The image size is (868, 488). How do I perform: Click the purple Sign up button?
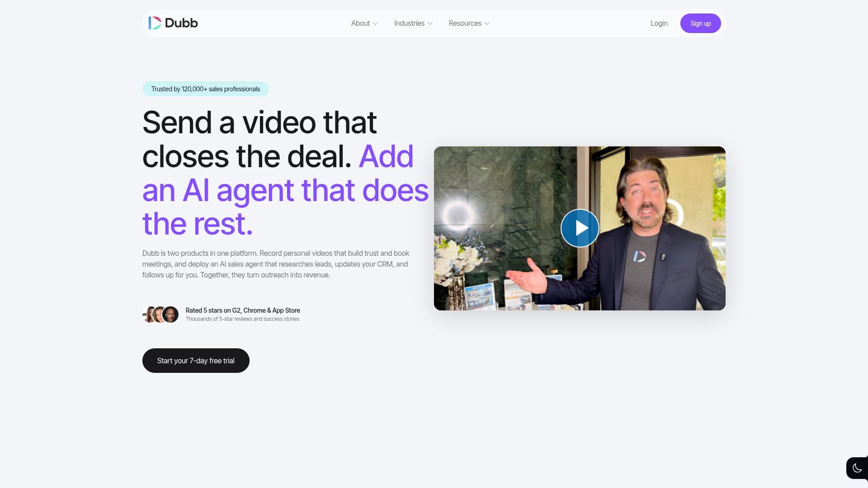(700, 23)
